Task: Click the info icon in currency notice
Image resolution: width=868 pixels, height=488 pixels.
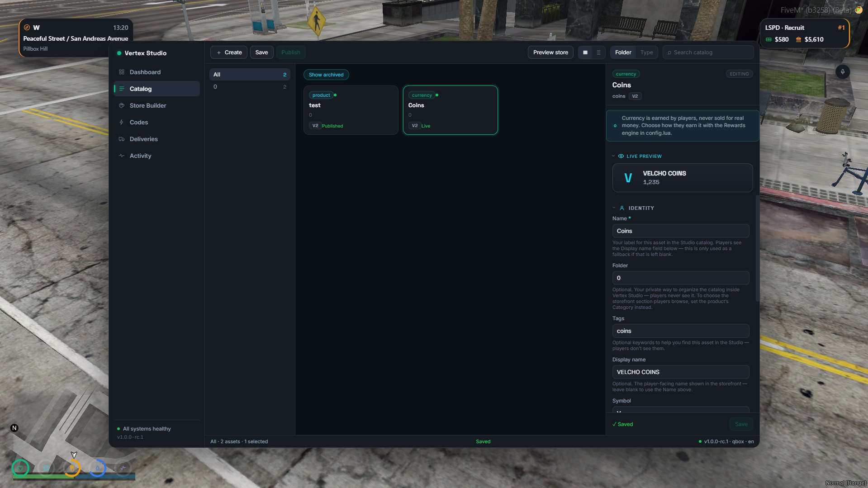Action: point(615,126)
